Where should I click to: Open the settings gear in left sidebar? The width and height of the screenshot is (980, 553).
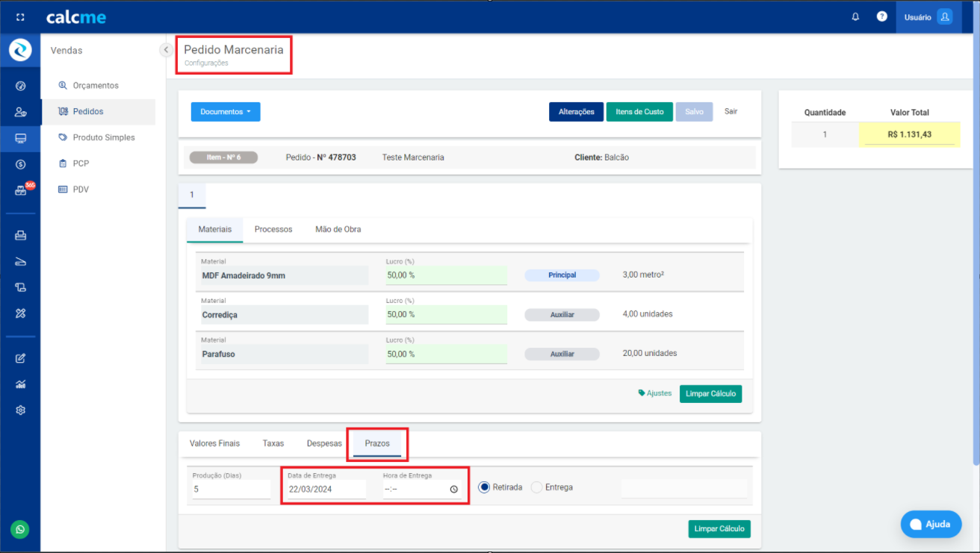[x=21, y=410]
